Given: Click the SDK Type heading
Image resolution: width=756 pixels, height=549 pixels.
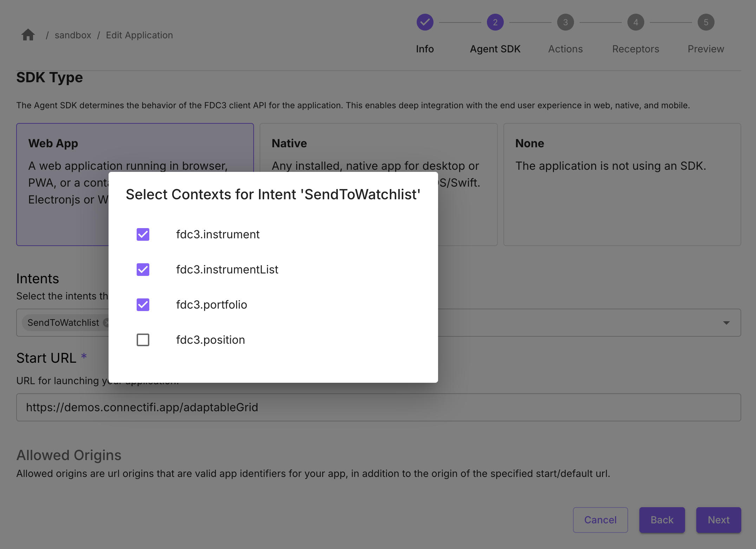Looking at the screenshot, I should pos(50,77).
